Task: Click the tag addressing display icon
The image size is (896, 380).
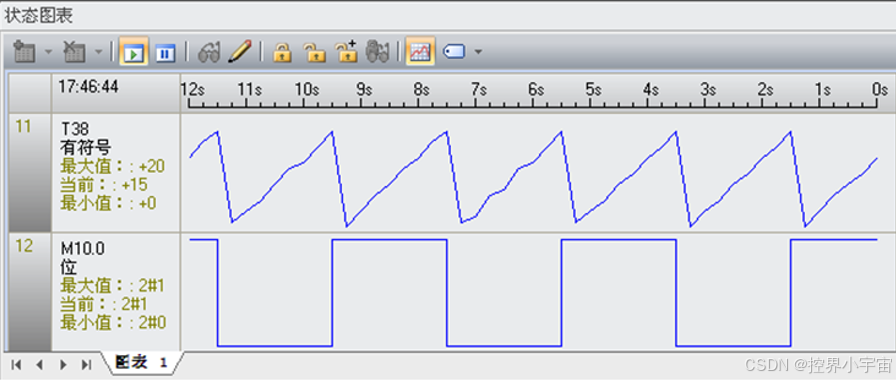Action: tap(454, 52)
